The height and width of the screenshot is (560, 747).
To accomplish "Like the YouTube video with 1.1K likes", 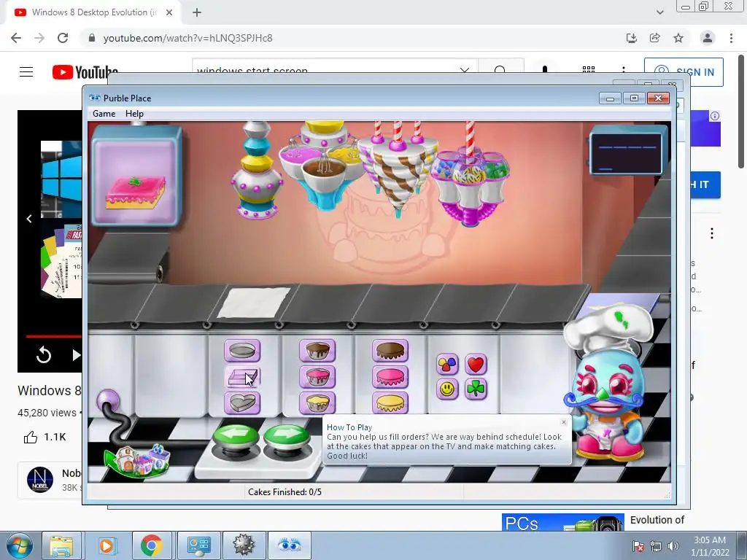I will pos(44,437).
